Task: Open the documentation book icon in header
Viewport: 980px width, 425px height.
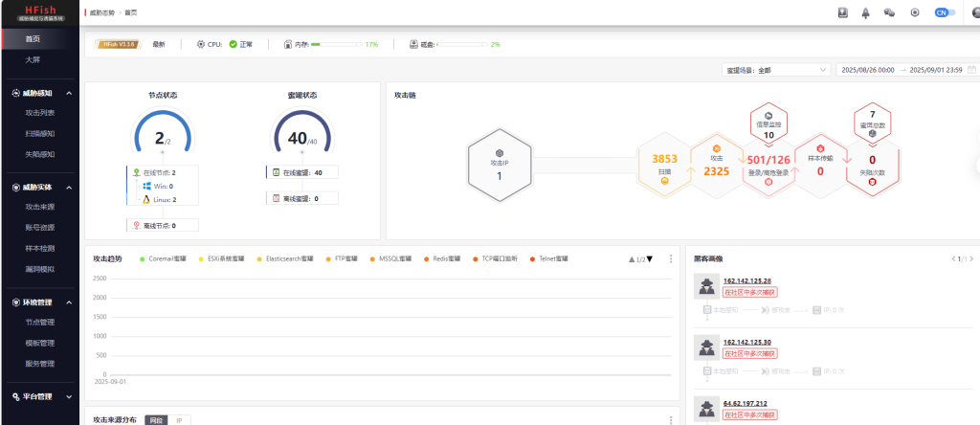Action: 843,12
